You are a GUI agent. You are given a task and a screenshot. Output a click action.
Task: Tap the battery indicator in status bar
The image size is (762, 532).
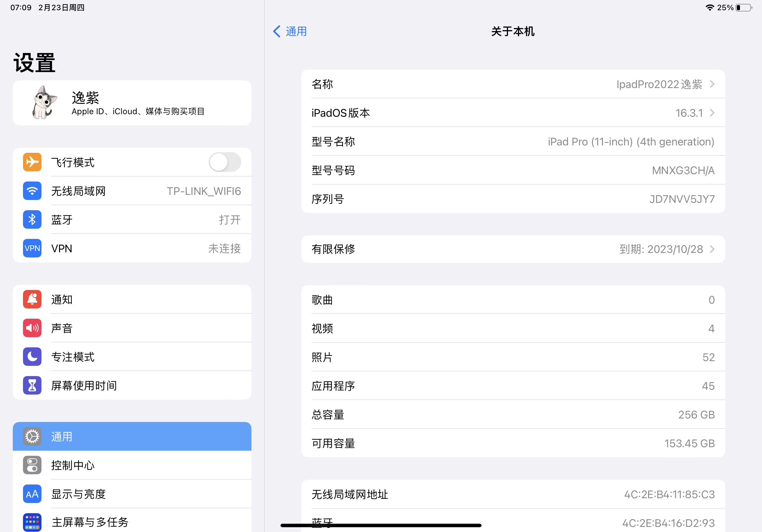pyautogui.click(x=744, y=8)
